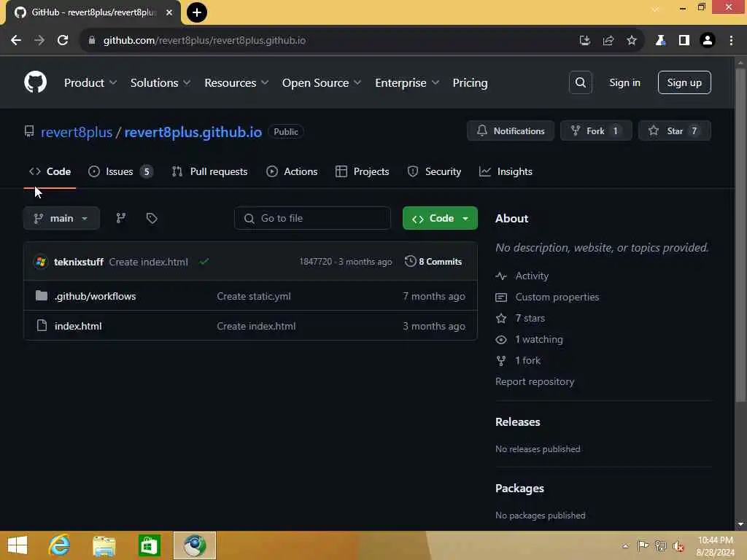747x560 pixels.
Task: Open the revert8plus.github.io repo link
Action: 193,132
